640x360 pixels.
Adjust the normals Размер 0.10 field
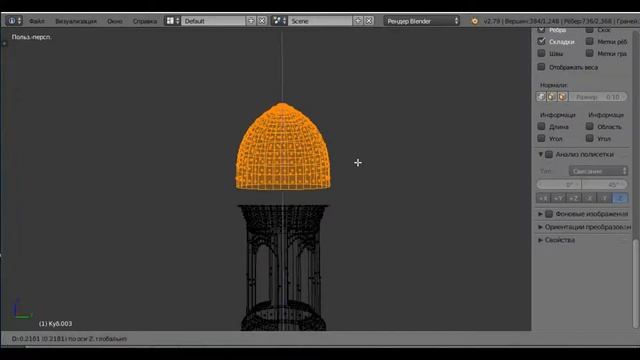tap(598, 97)
